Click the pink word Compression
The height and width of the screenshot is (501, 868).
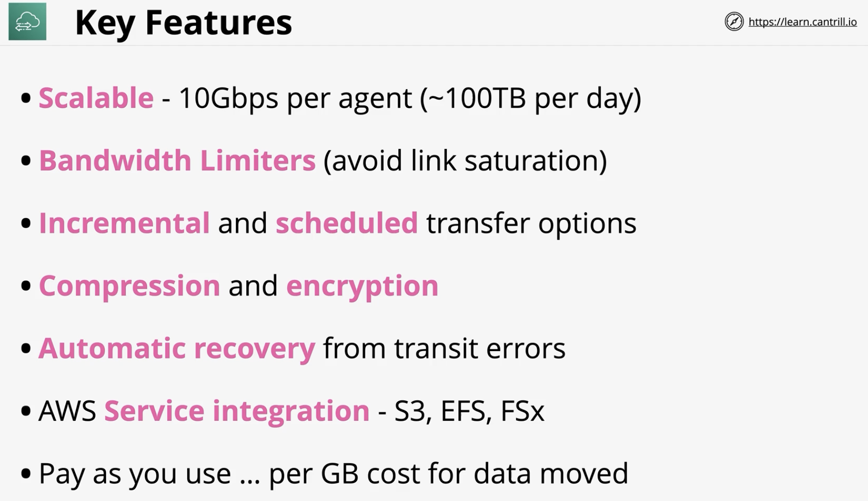point(129,286)
